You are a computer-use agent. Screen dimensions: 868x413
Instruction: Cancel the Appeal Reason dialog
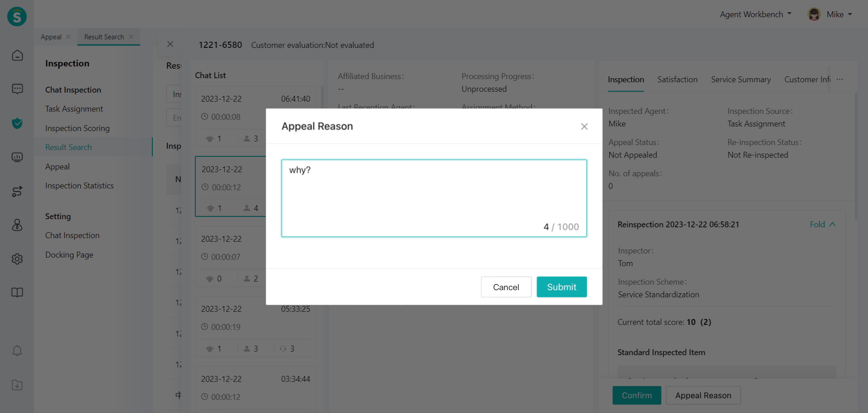pyautogui.click(x=506, y=287)
